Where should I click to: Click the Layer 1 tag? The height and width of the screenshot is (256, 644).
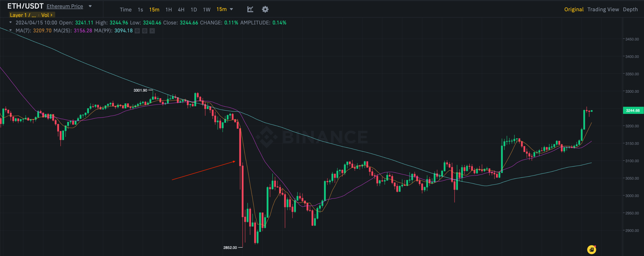pyautogui.click(x=23, y=15)
